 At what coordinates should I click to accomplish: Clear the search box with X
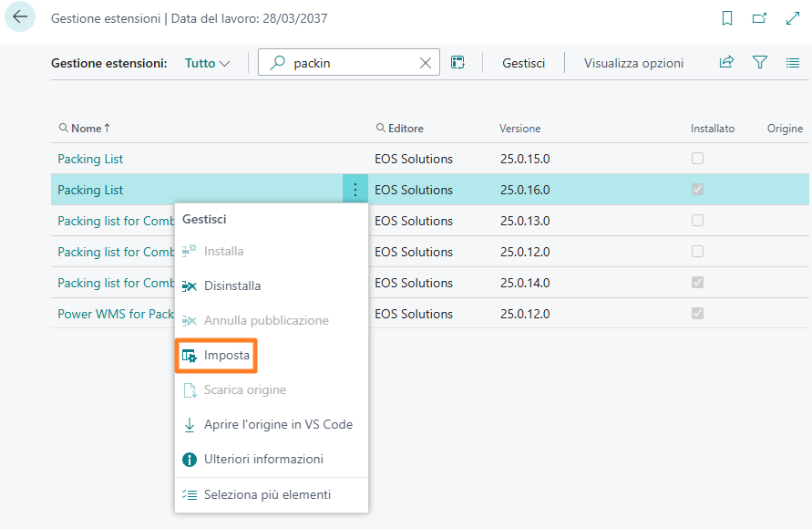425,63
